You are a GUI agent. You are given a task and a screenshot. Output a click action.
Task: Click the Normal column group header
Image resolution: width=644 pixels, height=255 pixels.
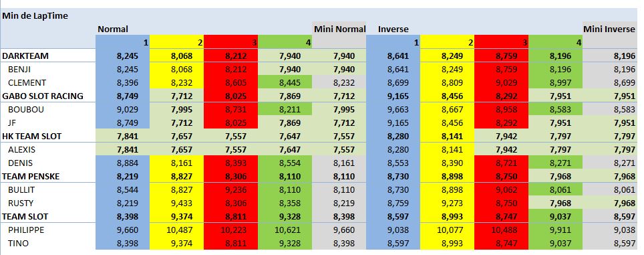[x=113, y=29]
